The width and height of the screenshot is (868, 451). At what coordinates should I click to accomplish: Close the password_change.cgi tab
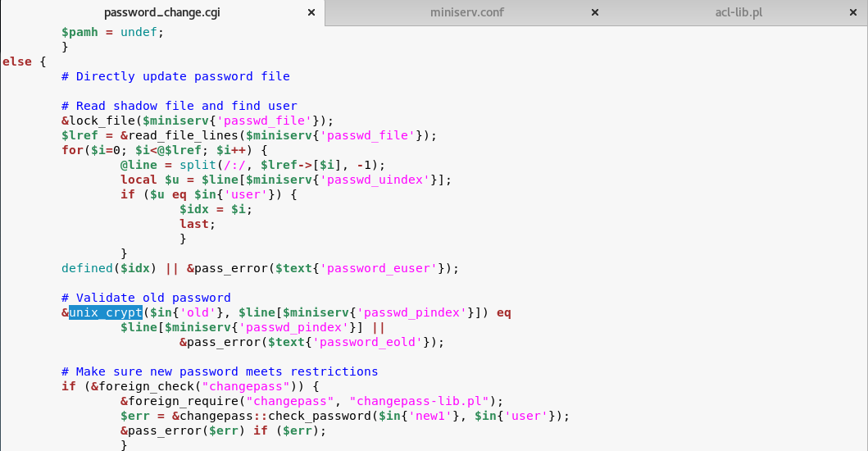(311, 12)
